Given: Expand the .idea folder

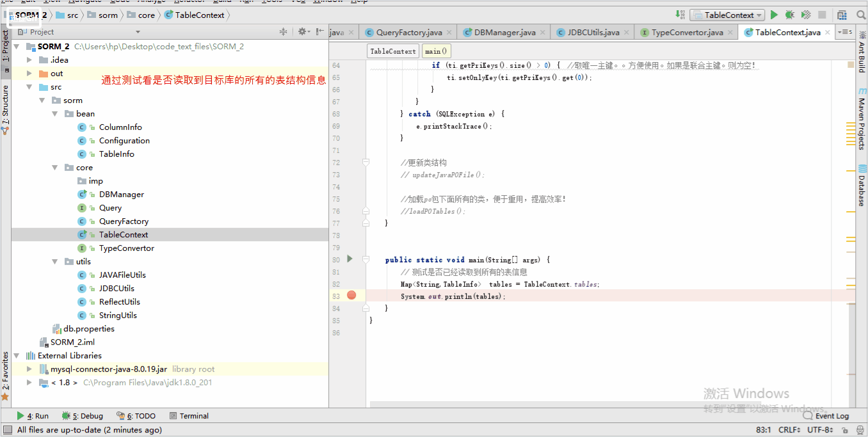Looking at the screenshot, I should (x=29, y=60).
